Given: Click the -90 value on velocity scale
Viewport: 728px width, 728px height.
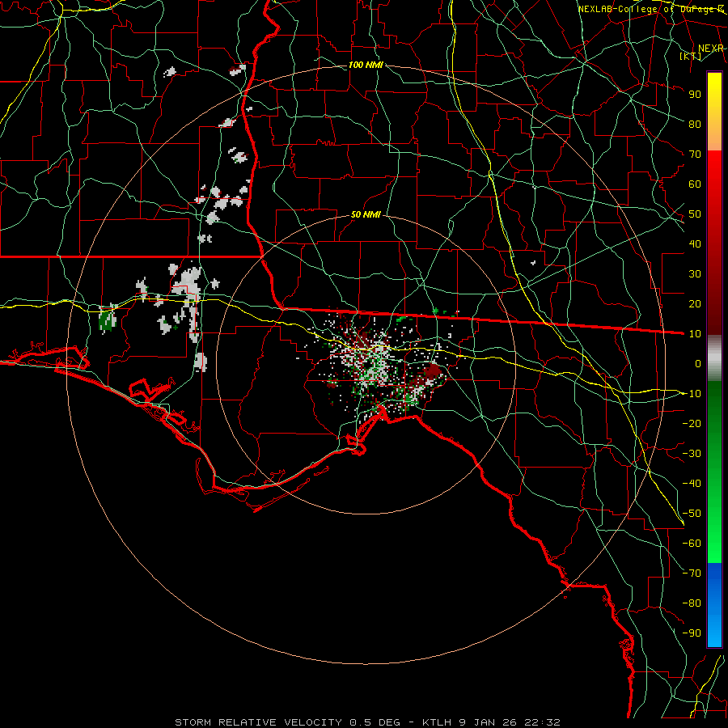Looking at the screenshot, I should click(x=692, y=633).
